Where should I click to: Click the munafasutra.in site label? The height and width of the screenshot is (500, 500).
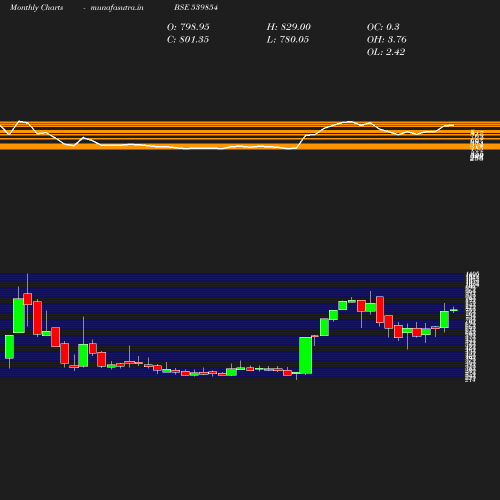click(117, 8)
